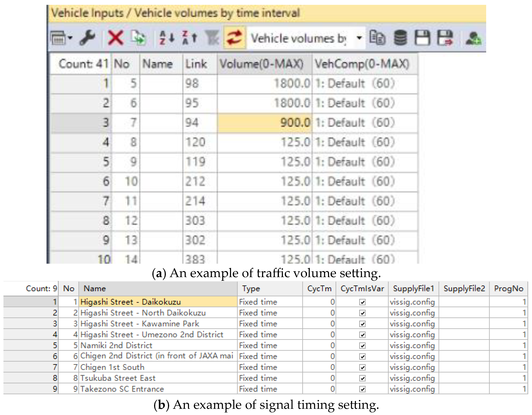Toggle CycTmIsVar for Namiki 2nd District
This screenshot has height=415, width=532.
(362, 346)
